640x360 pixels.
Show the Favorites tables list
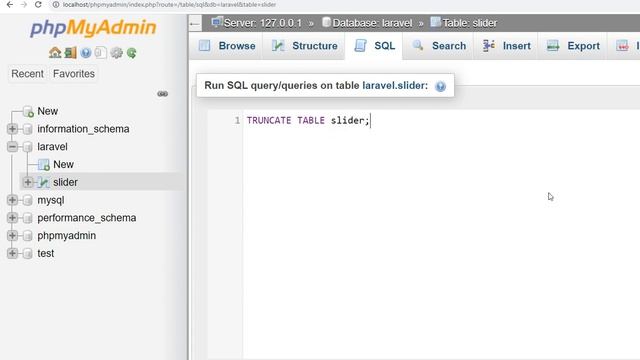(74, 74)
